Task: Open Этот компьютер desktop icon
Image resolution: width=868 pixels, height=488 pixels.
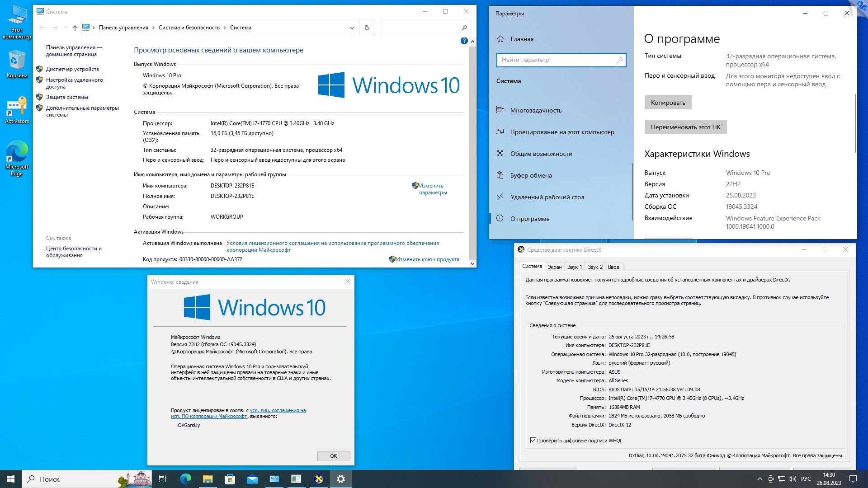Action: pyautogui.click(x=17, y=22)
